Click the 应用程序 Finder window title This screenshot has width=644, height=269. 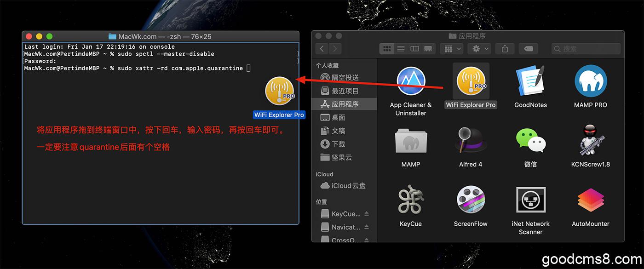click(x=472, y=36)
